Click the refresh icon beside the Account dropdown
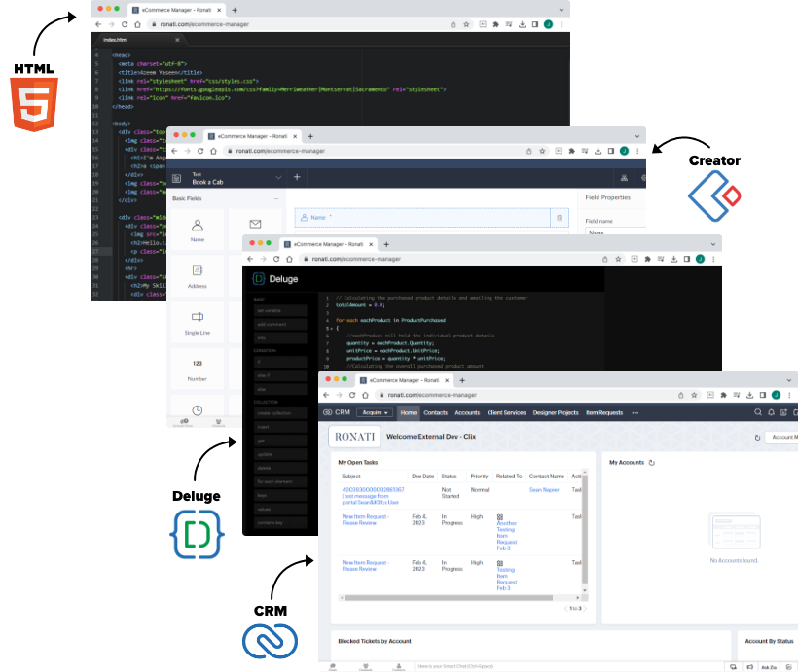Image resolution: width=798 pixels, height=672 pixels. pos(757,438)
